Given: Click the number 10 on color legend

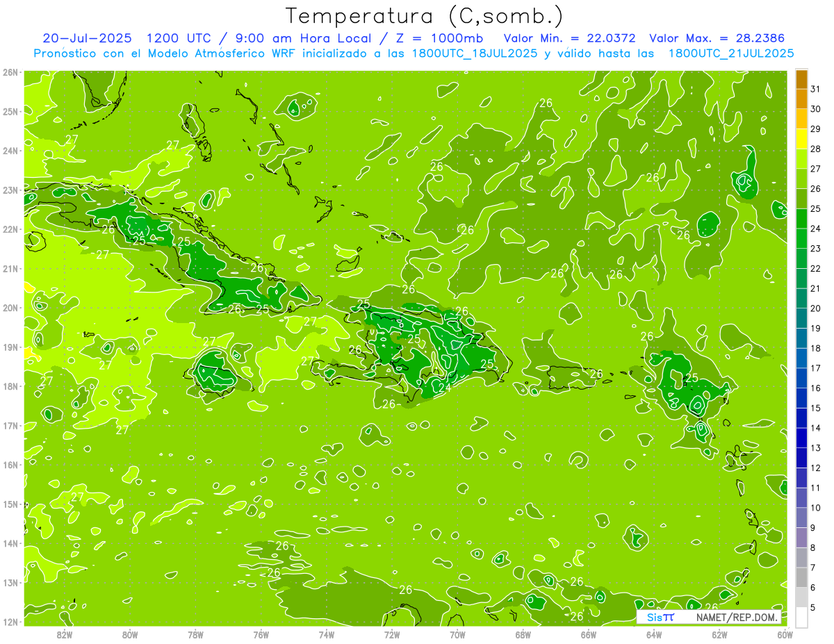Looking at the screenshot, I should click(x=816, y=508).
